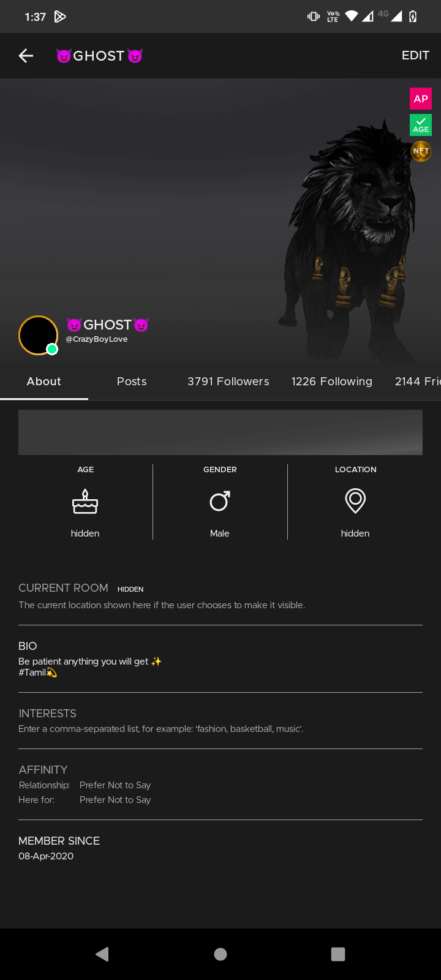Image resolution: width=441 pixels, height=980 pixels.
Task: Tap the EDIT button in the header
Action: click(x=415, y=56)
